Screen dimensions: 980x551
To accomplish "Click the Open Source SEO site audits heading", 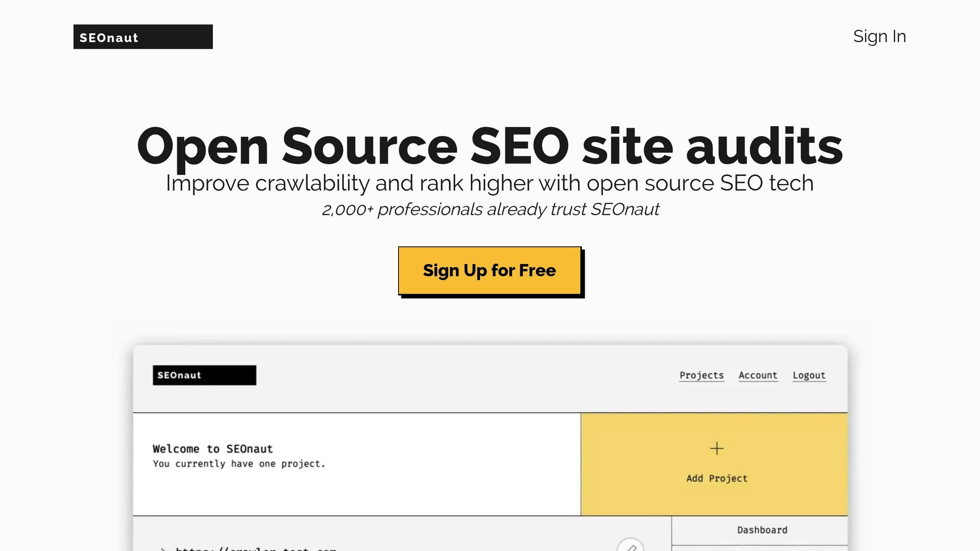I will coord(490,146).
